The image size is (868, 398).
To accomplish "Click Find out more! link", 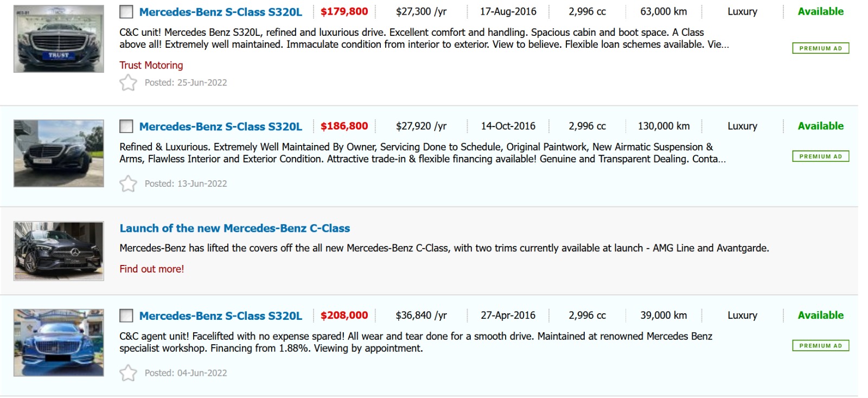I will [x=152, y=269].
